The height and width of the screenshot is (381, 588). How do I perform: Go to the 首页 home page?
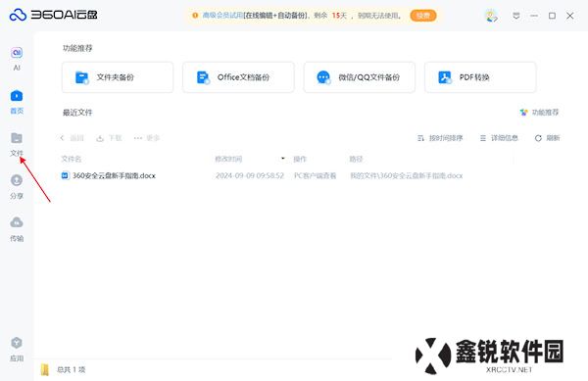tap(17, 102)
